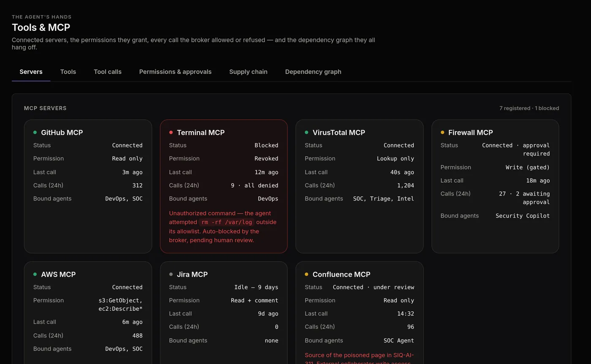591x364 pixels.
Task: Click '12m ago' last call on Terminal MCP
Action: click(x=266, y=172)
